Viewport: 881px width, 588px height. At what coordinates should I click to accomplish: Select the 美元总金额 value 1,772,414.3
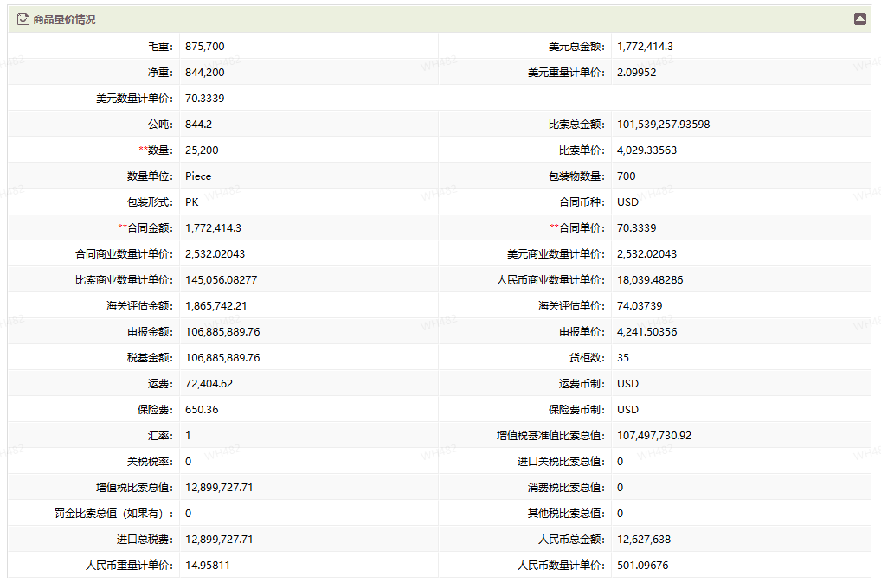[x=645, y=47]
